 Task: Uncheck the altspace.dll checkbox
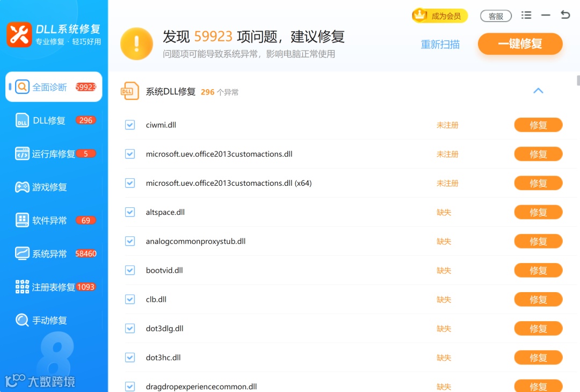[x=130, y=212]
